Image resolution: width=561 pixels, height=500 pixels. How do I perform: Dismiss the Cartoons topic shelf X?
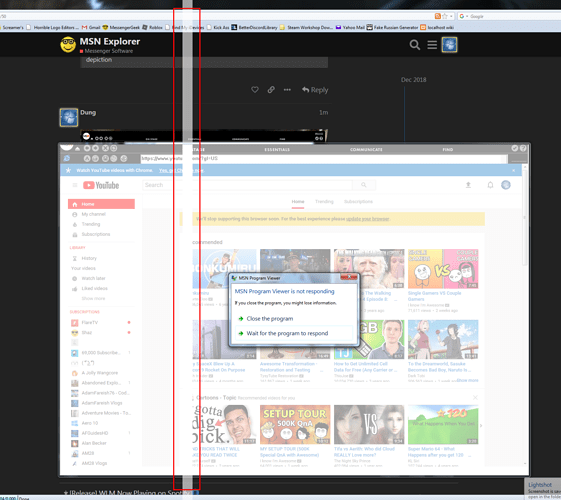[475, 398]
